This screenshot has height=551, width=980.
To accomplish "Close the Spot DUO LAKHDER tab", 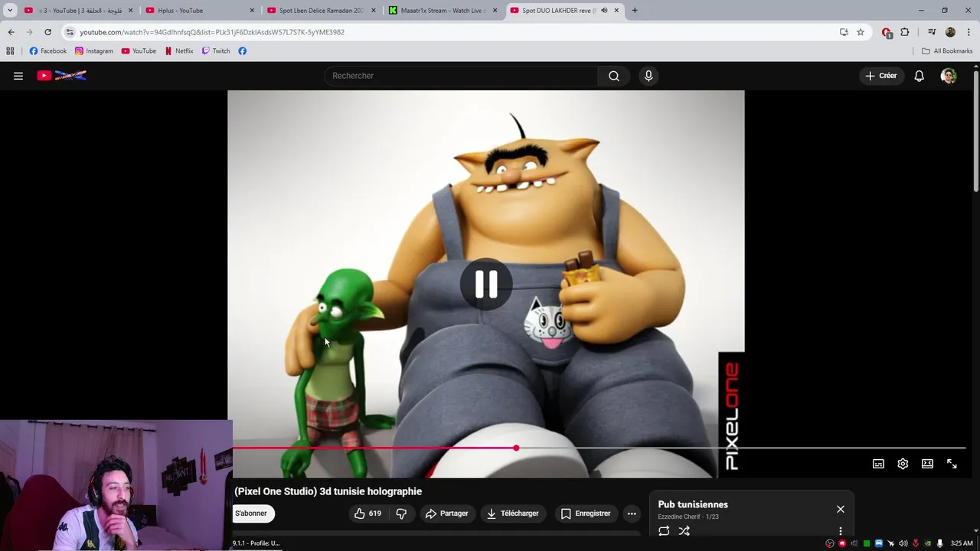I will tap(616, 11).
